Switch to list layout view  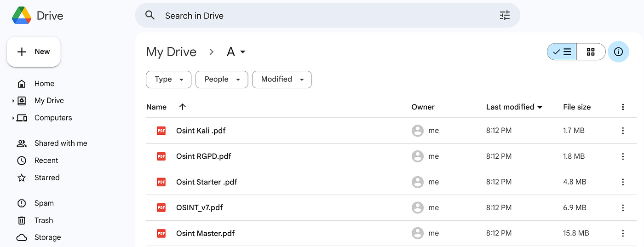coord(562,52)
